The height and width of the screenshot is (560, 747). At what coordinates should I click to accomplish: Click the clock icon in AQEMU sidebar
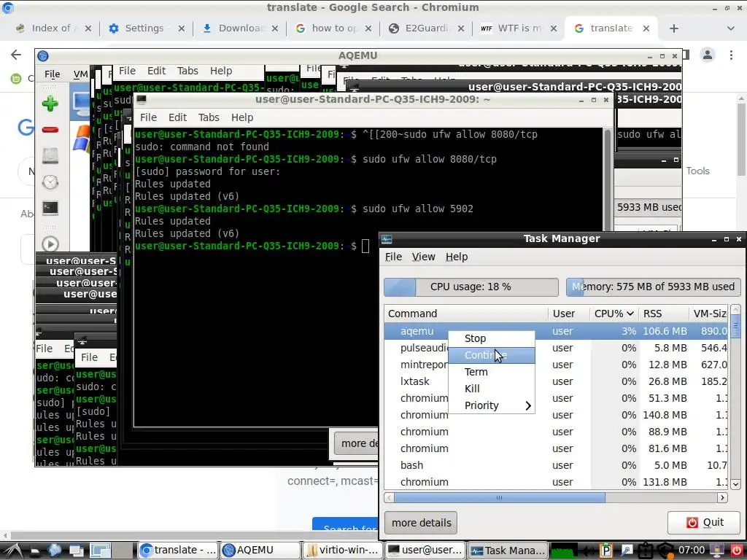tap(50, 182)
